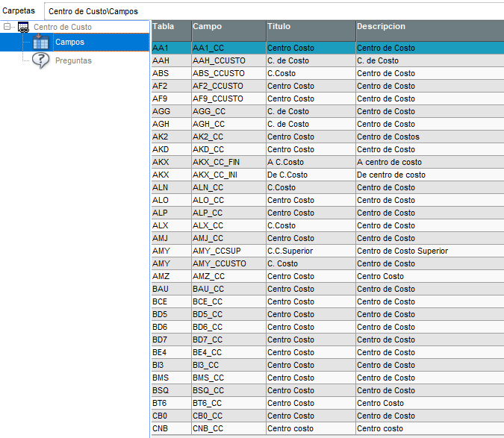504x438 pixels.
Task: Collapse the Centro de Custo tree node
Action: point(7,27)
